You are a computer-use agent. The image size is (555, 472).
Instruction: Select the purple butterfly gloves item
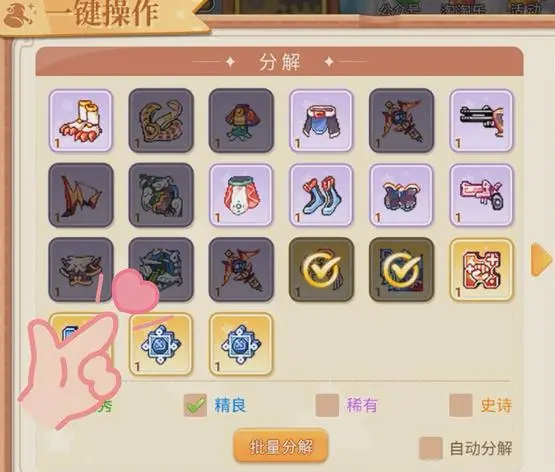(401, 195)
